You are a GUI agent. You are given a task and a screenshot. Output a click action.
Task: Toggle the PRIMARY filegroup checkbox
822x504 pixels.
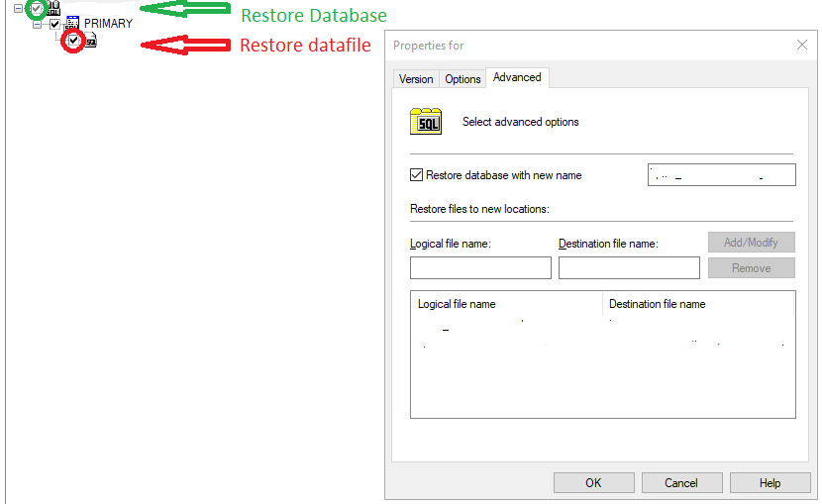54,24
